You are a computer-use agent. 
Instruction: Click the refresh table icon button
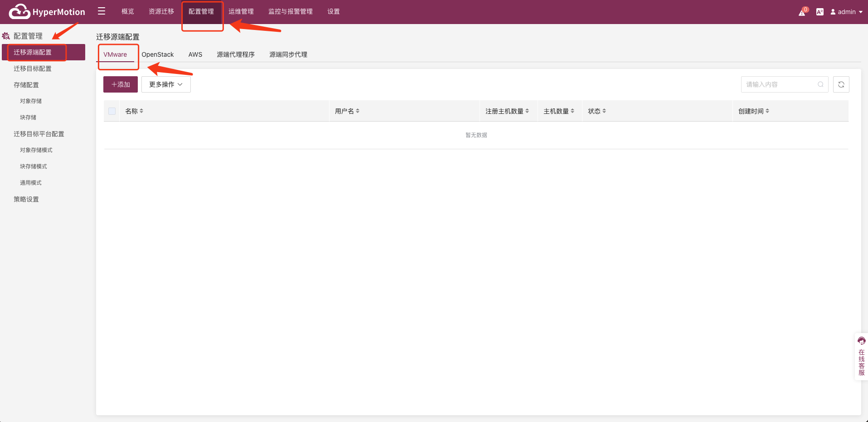[x=841, y=84]
